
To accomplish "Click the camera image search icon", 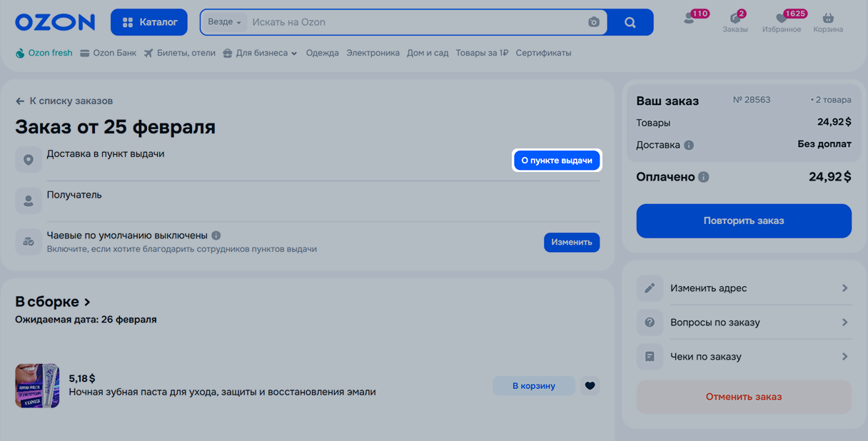I will pos(593,22).
